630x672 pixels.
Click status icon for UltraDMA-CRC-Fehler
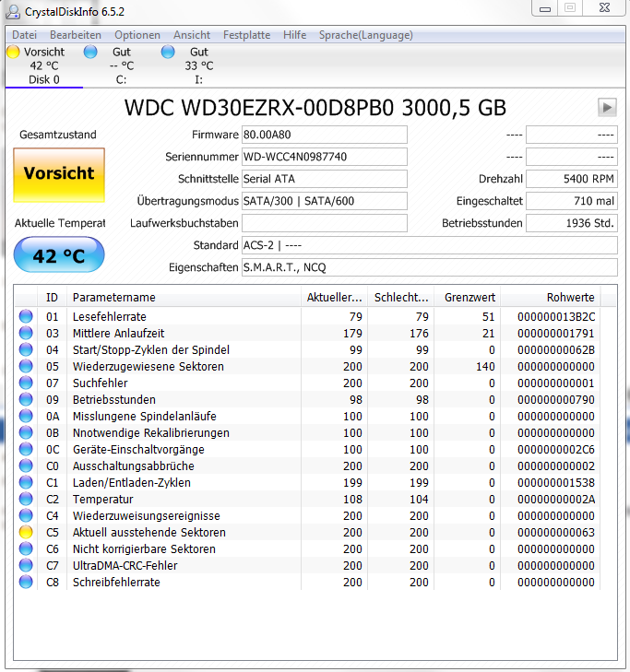click(x=26, y=565)
